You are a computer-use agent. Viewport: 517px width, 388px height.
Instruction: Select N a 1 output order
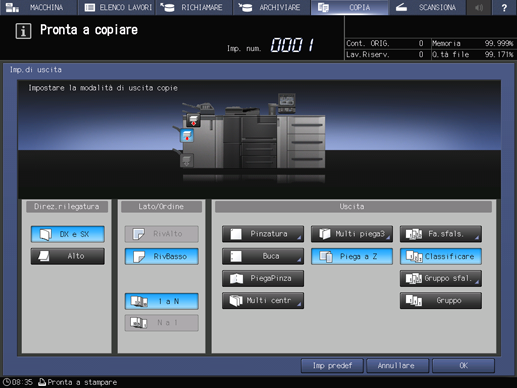(162, 323)
